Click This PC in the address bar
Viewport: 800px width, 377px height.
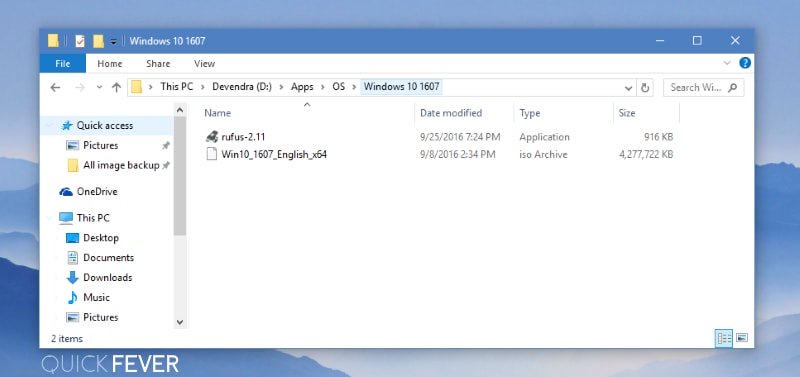[177, 87]
